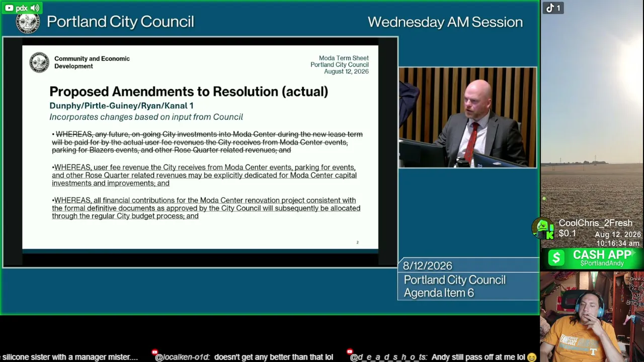644x362 pixels.
Task: Click the 'Portland City Council' header title
Action: pos(120,22)
